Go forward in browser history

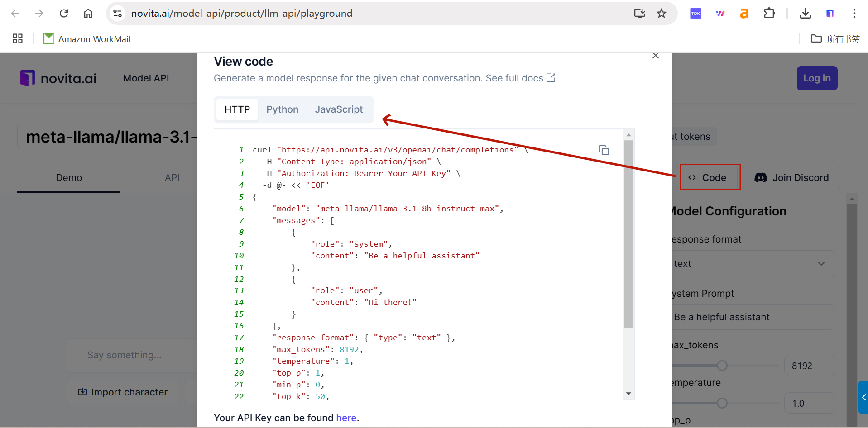[39, 14]
